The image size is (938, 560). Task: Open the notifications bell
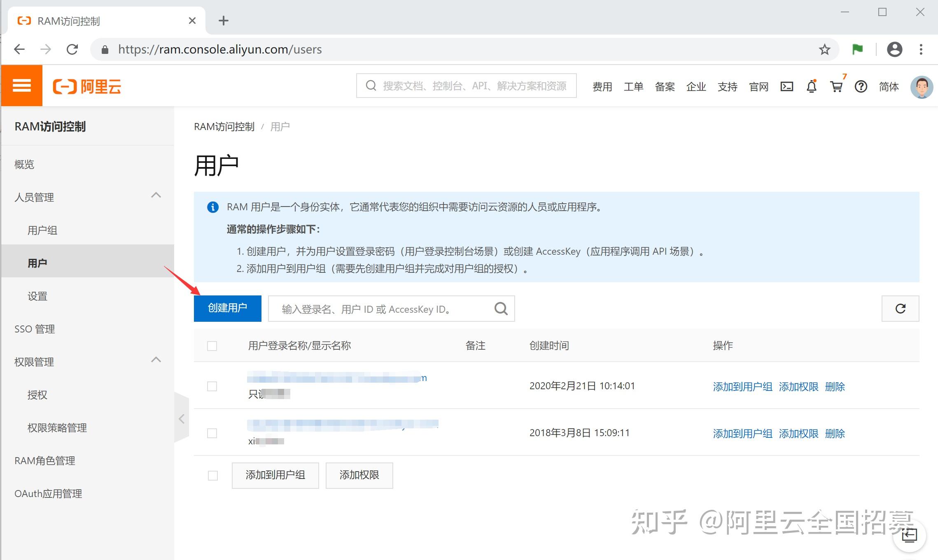pos(812,86)
